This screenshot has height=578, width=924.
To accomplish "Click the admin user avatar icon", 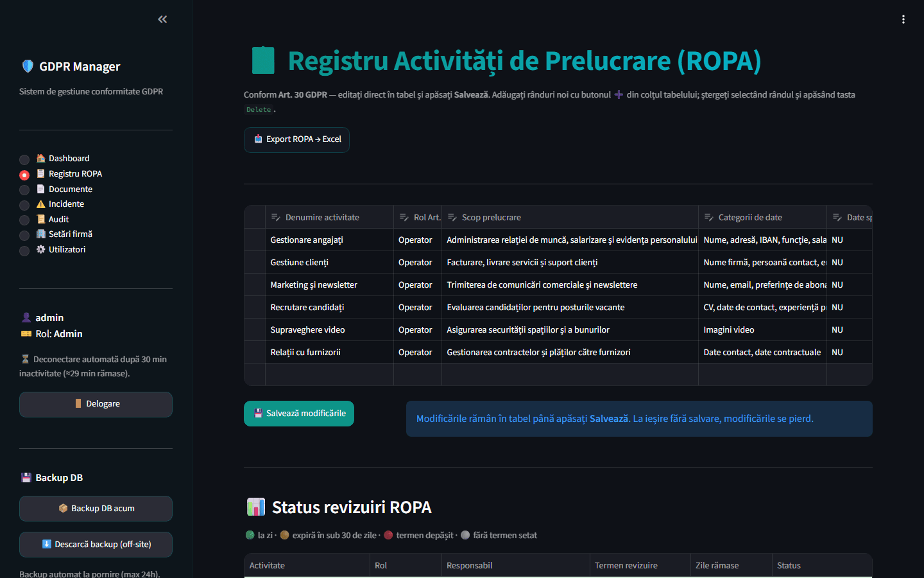I will [x=26, y=317].
